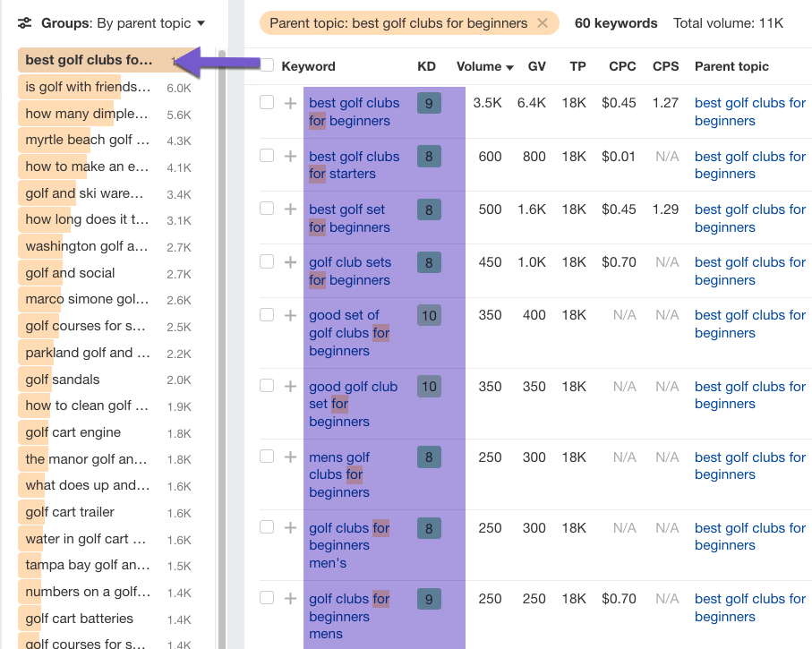Select the 'golf cart engine' group
This screenshot has height=649, width=812.
click(107, 432)
